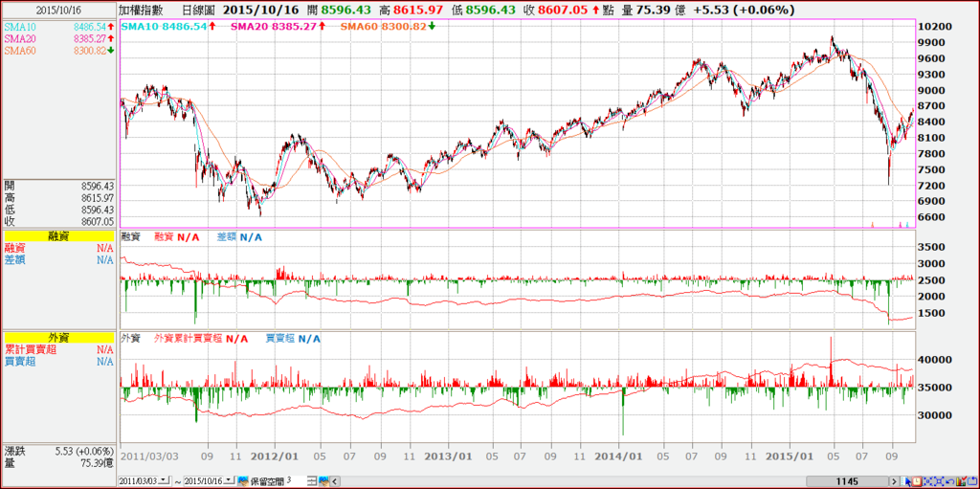This screenshot has width=980, height=489.
Task: Click the scrollbar thumb showing 1145
Action: point(847,481)
